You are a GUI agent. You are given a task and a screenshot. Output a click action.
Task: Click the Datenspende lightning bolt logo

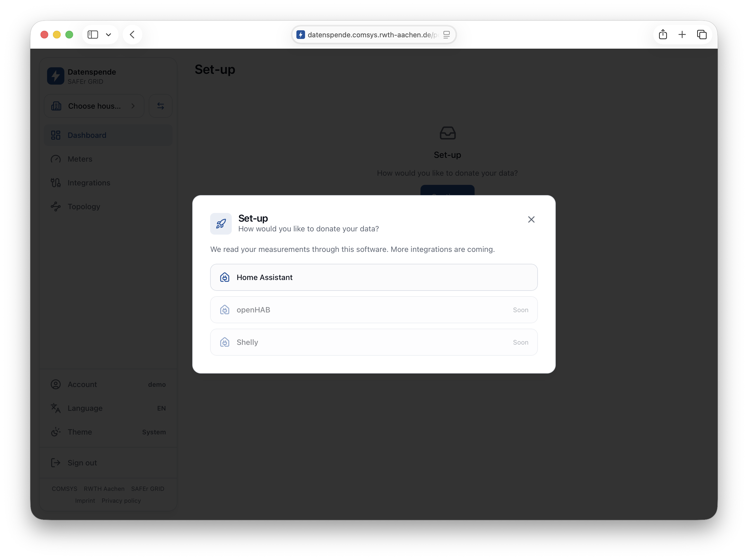55,76
